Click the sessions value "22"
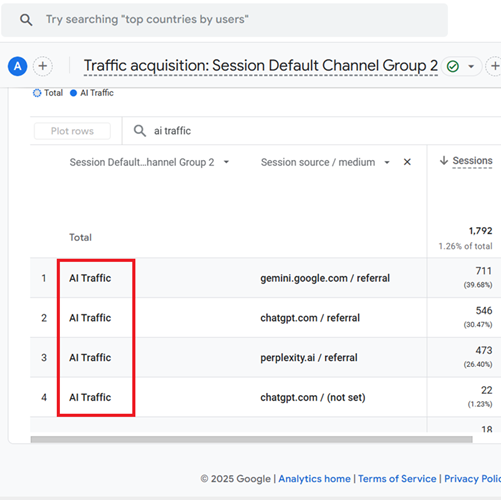Viewport: 501px width, 500px height. click(x=487, y=390)
